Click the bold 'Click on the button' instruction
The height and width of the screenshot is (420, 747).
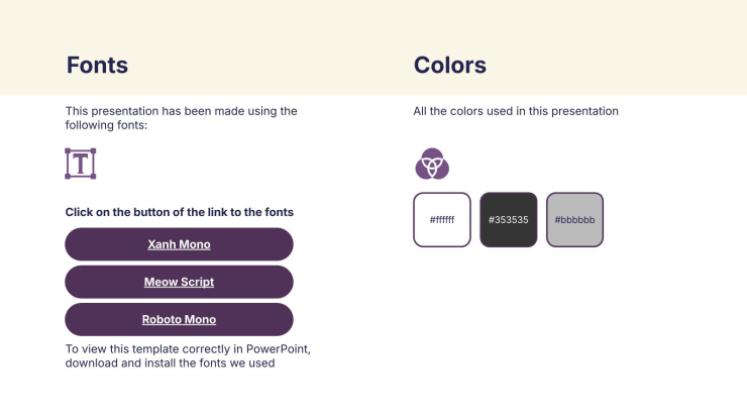[179, 212]
